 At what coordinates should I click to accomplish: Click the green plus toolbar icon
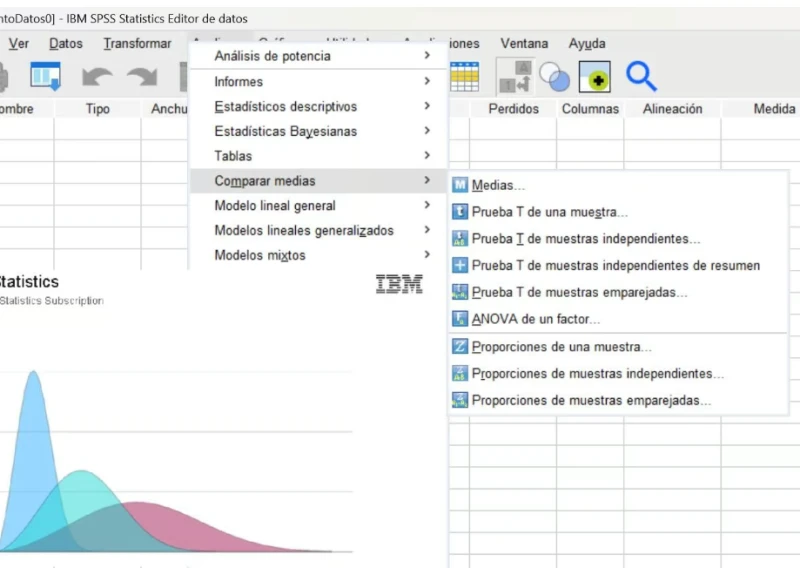594,77
